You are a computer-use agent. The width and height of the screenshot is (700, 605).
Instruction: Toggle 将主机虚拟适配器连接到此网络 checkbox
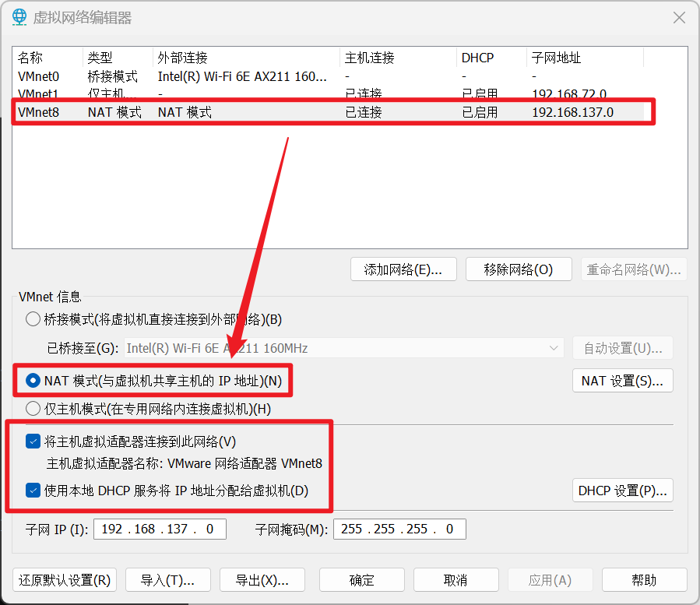pyautogui.click(x=33, y=441)
